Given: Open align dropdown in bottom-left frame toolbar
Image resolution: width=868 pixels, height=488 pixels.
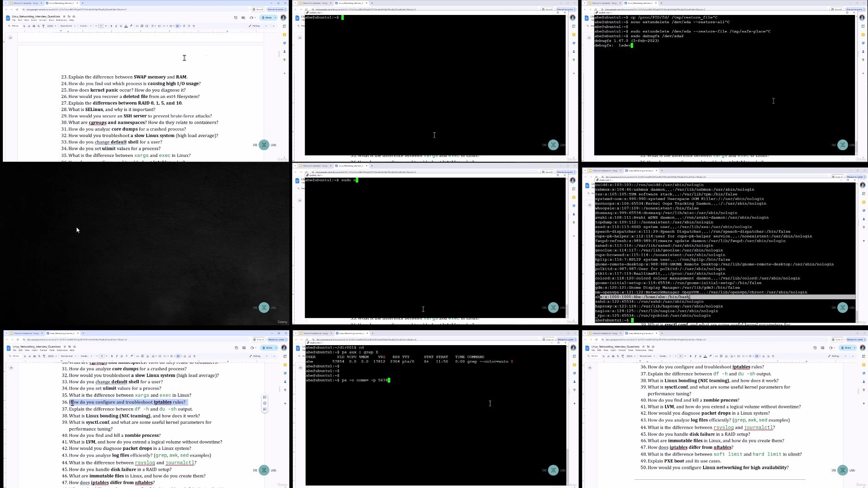Looking at the screenshot, I should 154,356.
